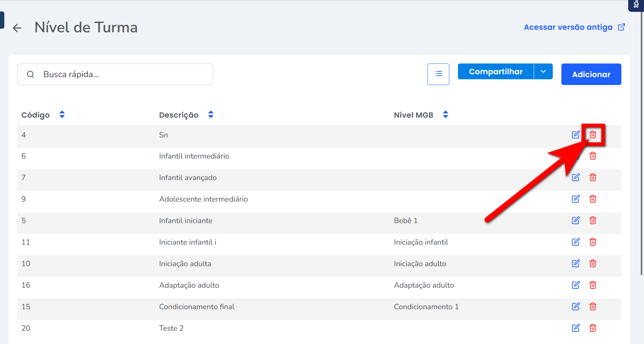Sort table by Descrição column
Image resolution: width=644 pixels, height=344 pixels.
[x=211, y=115]
